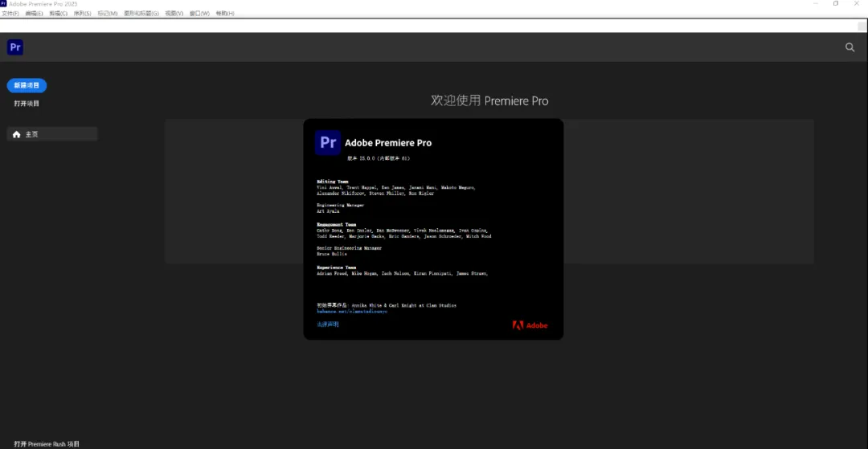Viewport: 868px width, 449px height.
Task: Open the 序列(S) menu
Action: pyautogui.click(x=83, y=14)
